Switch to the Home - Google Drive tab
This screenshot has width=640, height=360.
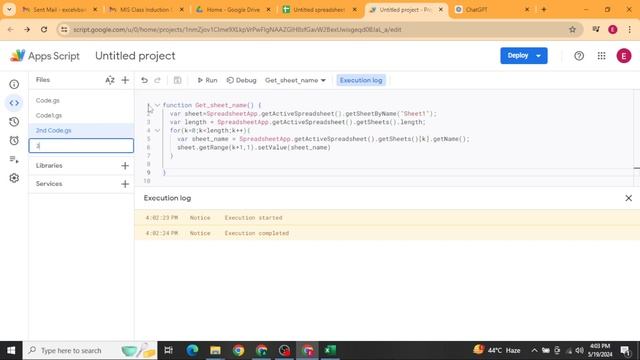point(233,9)
